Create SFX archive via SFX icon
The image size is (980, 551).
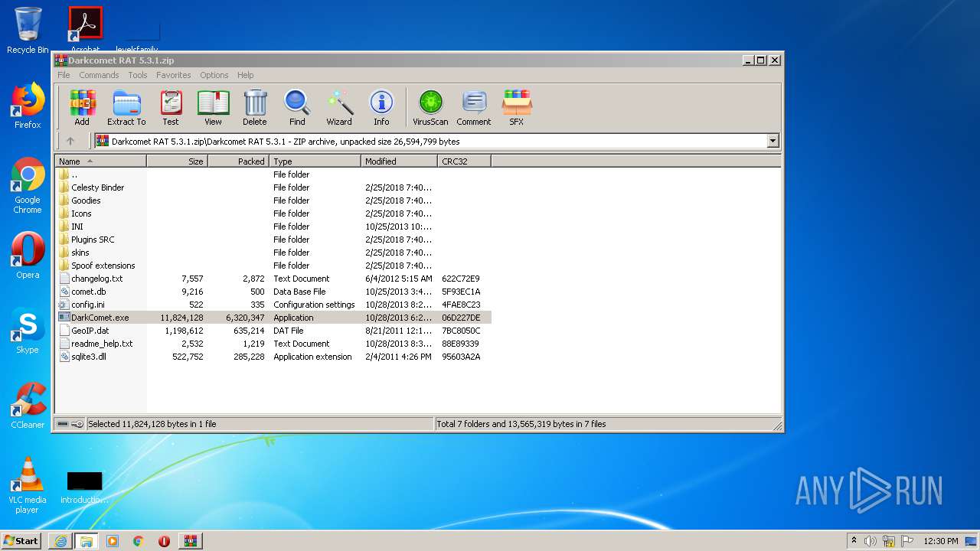pyautogui.click(x=517, y=108)
